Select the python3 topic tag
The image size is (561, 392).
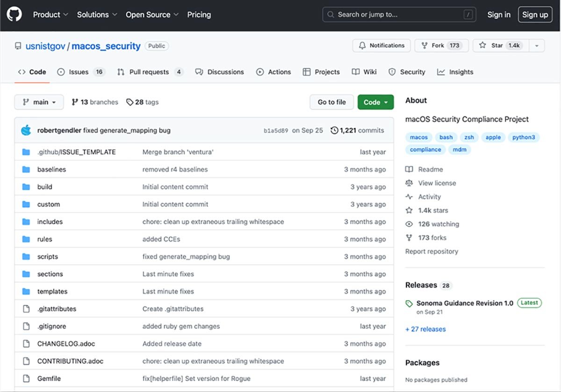point(524,137)
